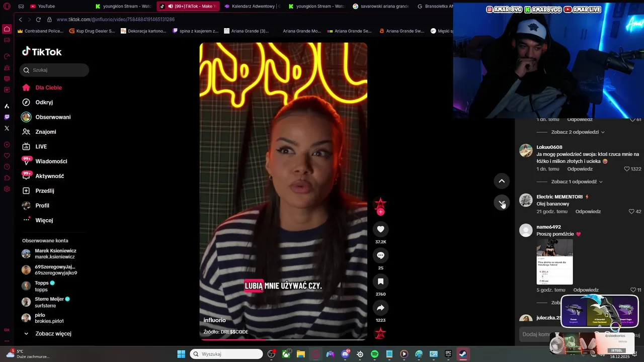The height and width of the screenshot is (362, 644).
Task: Reply to Electric MEMENTORI comment
Action: (x=588, y=212)
